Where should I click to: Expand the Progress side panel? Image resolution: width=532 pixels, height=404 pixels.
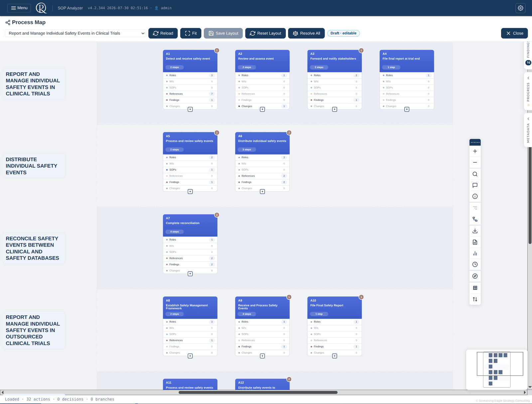[x=528, y=92]
